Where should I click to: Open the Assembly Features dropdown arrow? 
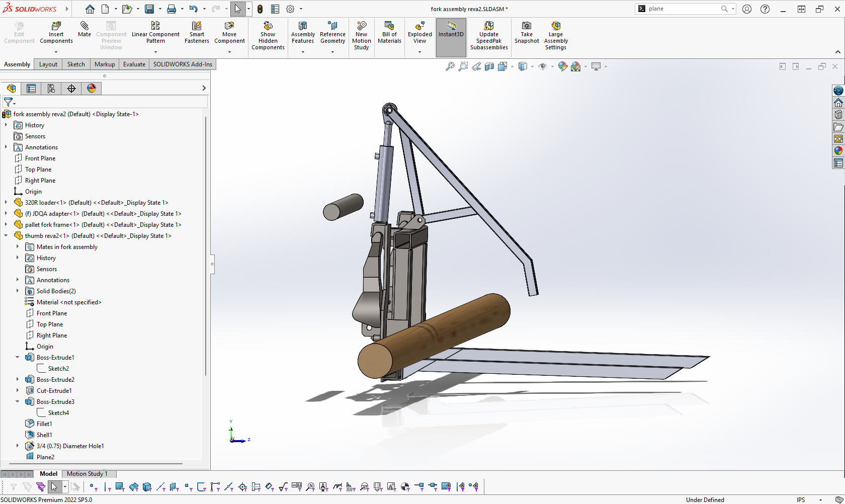[x=303, y=52]
